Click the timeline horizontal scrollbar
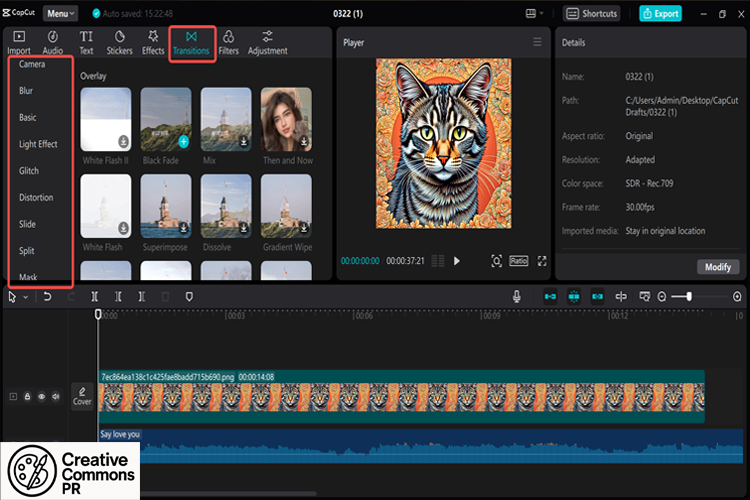Viewport: 750px width, 500px height. 228,493
